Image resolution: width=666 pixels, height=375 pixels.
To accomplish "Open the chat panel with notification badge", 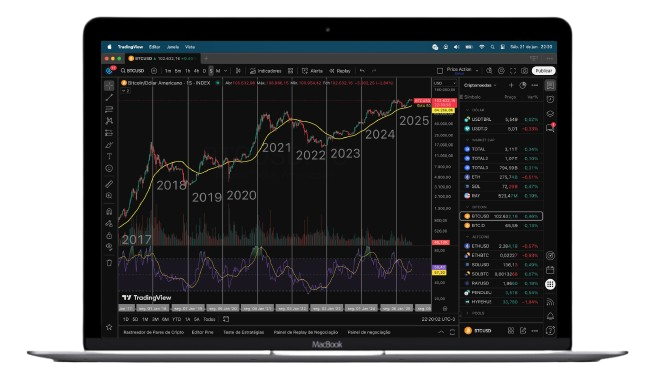I will pos(550,127).
